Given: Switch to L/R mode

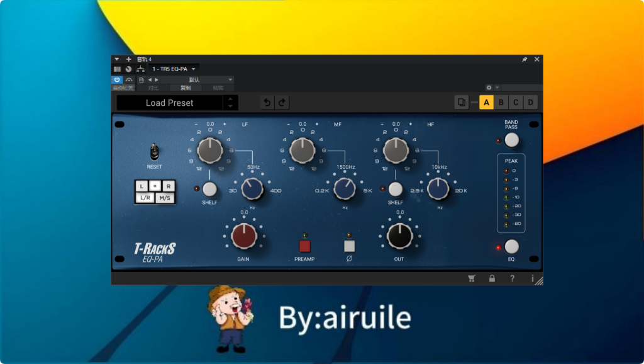Looking at the screenshot, I should point(145,198).
